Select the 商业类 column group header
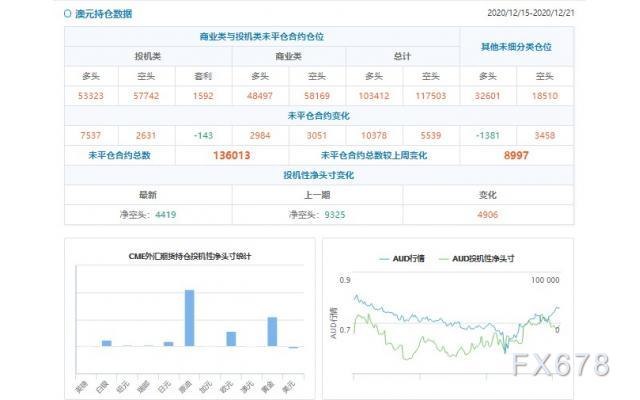The height and width of the screenshot is (400, 640). click(289, 56)
